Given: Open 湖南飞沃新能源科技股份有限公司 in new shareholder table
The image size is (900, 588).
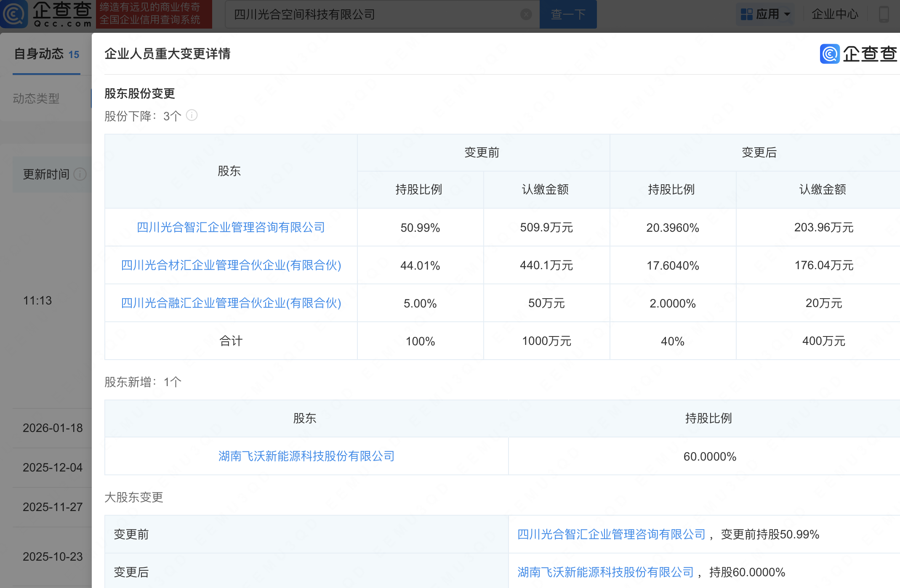Looking at the screenshot, I should (x=306, y=456).
